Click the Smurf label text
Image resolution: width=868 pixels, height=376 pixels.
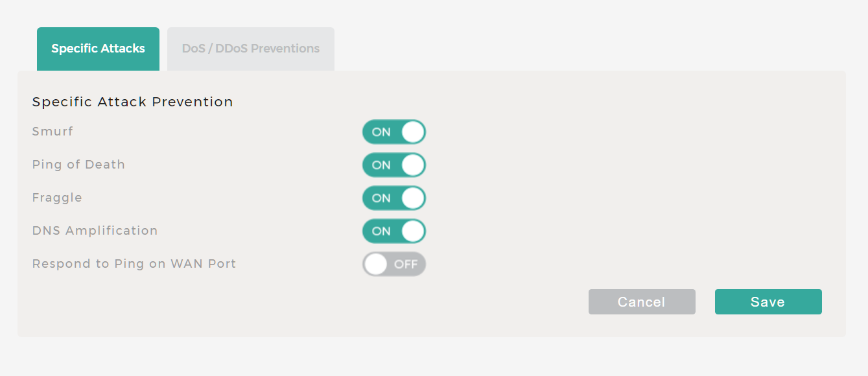pyautogui.click(x=53, y=132)
